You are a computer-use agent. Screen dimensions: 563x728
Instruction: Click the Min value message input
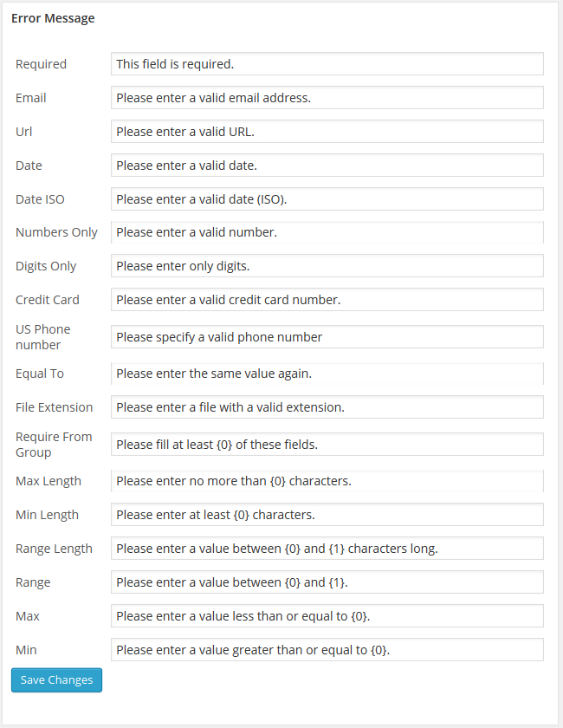(327, 650)
